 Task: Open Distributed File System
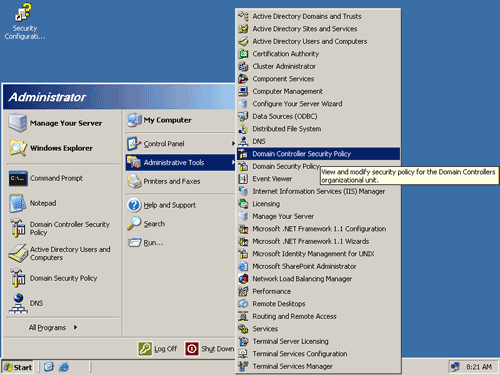(318, 129)
